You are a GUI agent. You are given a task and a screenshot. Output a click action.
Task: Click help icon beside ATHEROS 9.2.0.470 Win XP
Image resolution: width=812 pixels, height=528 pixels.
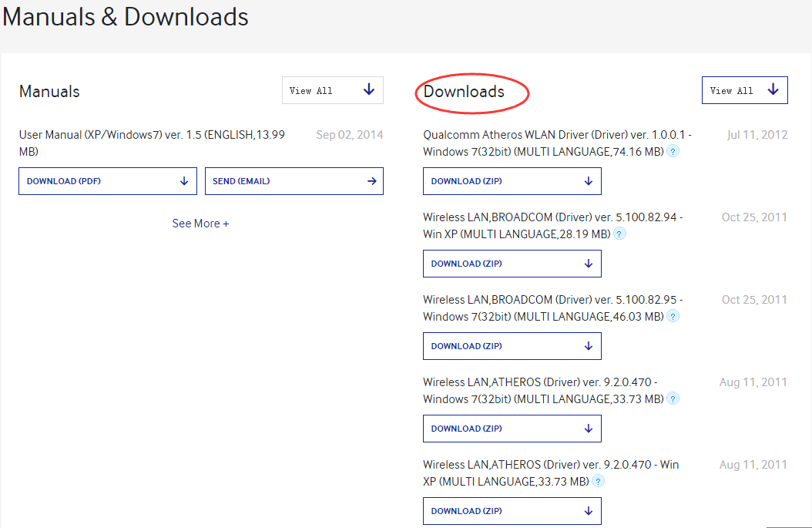click(x=598, y=481)
